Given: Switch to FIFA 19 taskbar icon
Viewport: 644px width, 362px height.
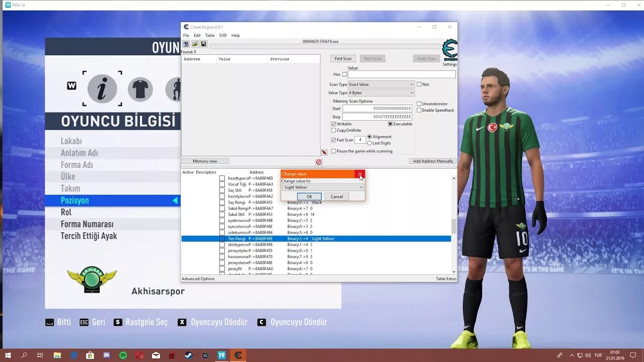Looking at the screenshot, I should click(x=221, y=355).
